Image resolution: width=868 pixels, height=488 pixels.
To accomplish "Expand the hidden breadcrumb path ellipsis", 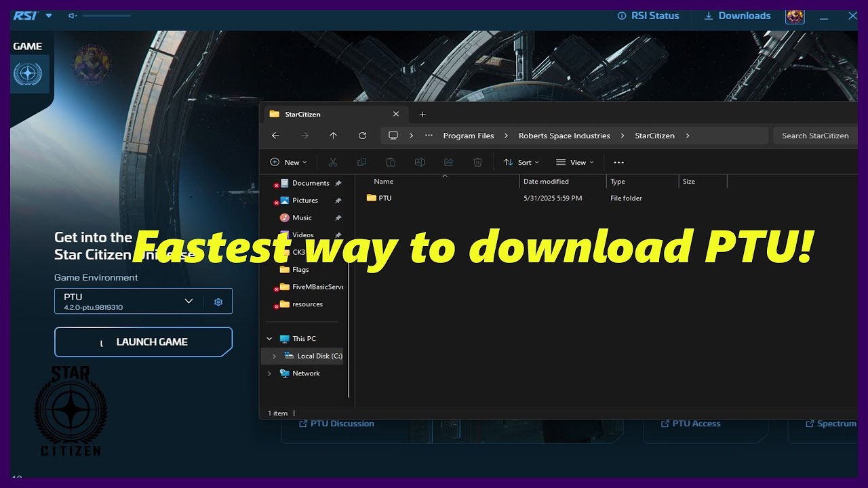I will click(x=429, y=136).
